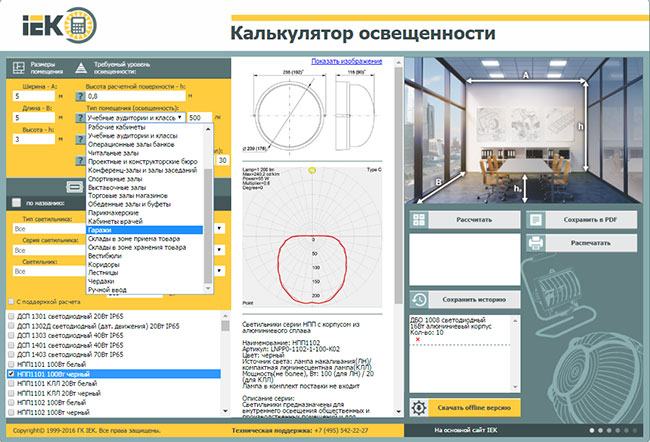This screenshot has width=650, height=442.
Task: Click the room height h input field
Action: (x=34, y=139)
